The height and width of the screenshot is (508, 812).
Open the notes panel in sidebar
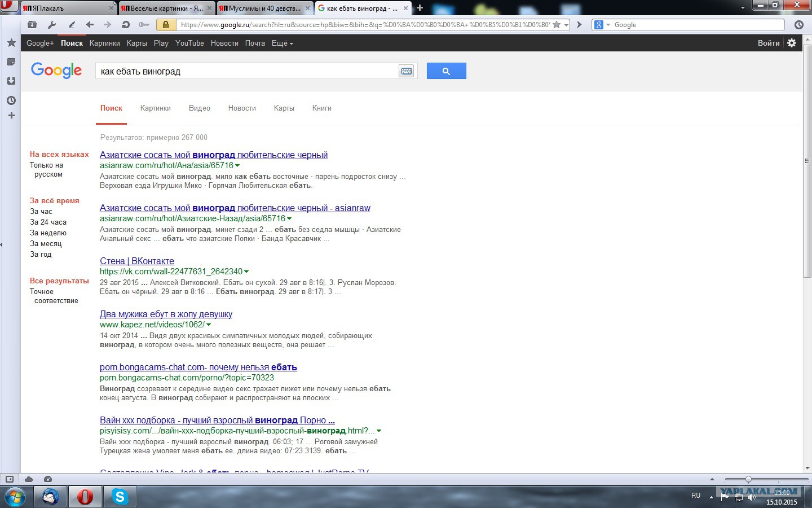coord(11,62)
